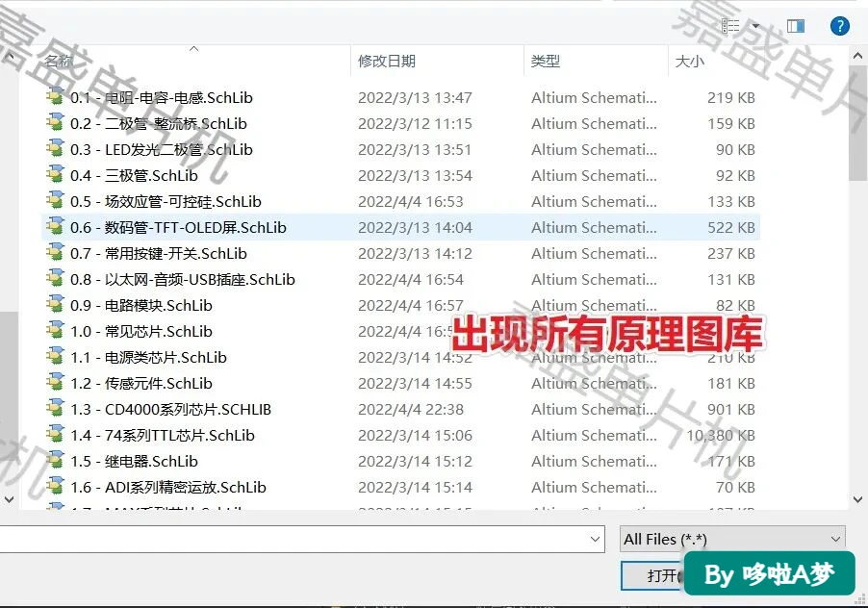Select file name 0.2 - 二极管-整流桥.SchLib

coord(159,123)
